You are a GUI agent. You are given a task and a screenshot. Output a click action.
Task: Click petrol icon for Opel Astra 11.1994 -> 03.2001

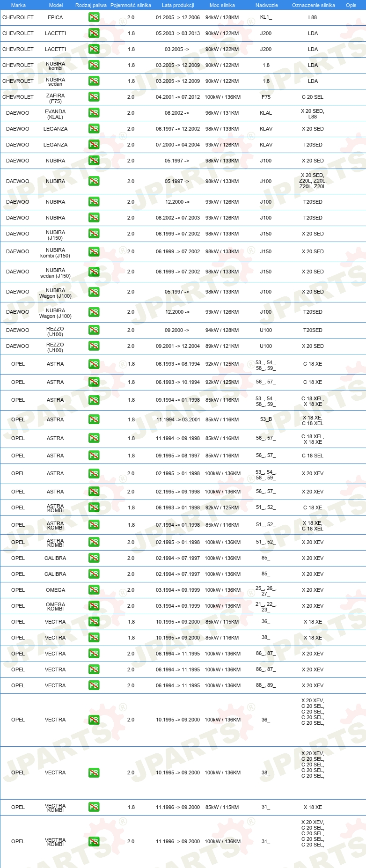(94, 419)
